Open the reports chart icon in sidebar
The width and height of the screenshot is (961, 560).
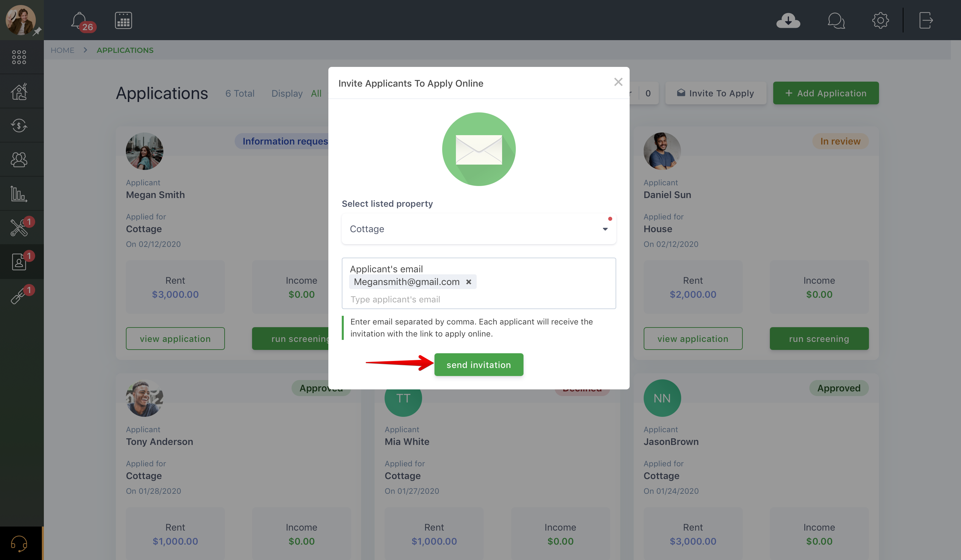point(19,194)
